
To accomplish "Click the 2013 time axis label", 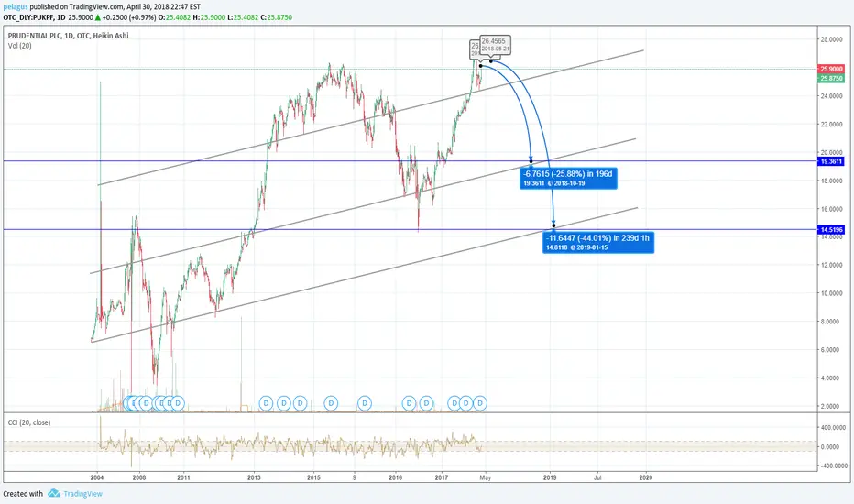I will pyautogui.click(x=254, y=477).
